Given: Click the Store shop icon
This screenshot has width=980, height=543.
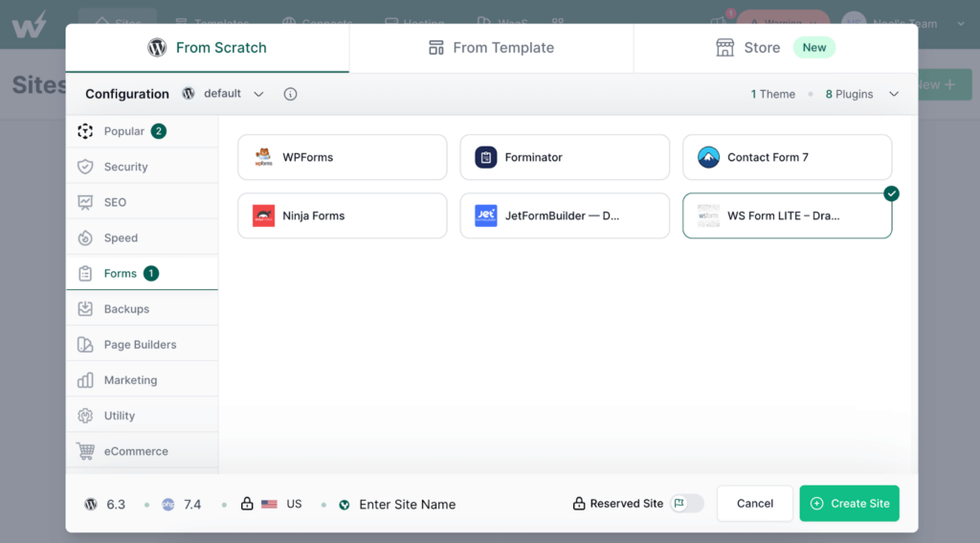Looking at the screenshot, I should (x=725, y=48).
